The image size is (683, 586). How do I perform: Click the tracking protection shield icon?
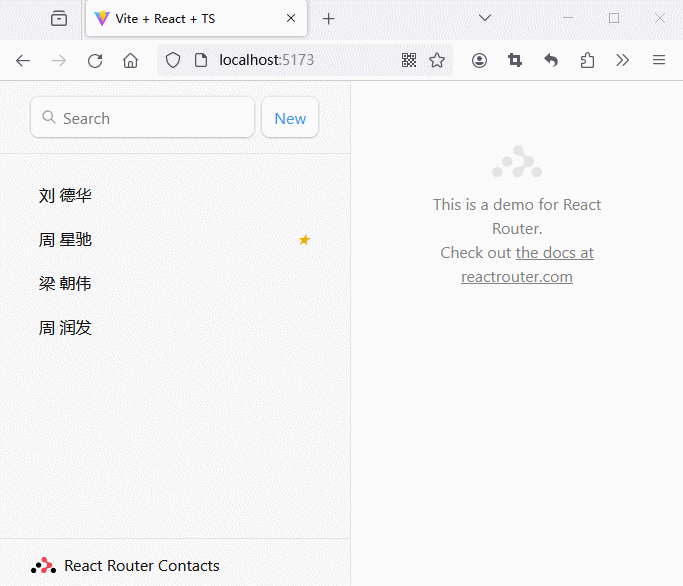[x=173, y=60]
